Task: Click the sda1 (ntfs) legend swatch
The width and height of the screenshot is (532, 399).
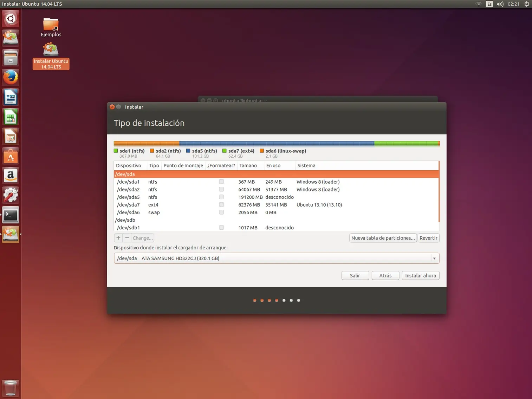Action: click(116, 151)
